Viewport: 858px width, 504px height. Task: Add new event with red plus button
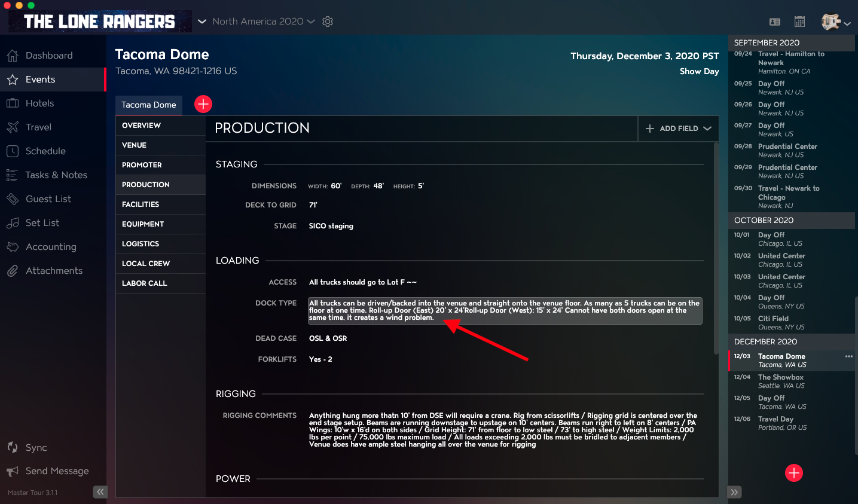tap(794, 473)
